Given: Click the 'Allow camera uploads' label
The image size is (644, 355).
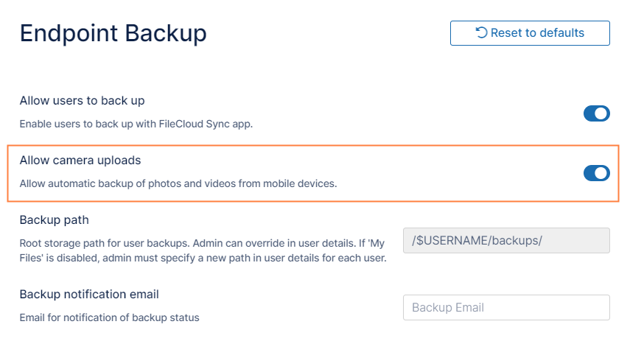Looking at the screenshot, I should (x=80, y=160).
